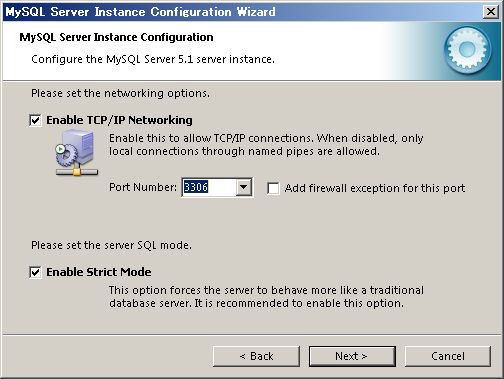Viewport: 504px width, 379px height.
Task: Close the wizard using the X button
Action: click(x=491, y=12)
